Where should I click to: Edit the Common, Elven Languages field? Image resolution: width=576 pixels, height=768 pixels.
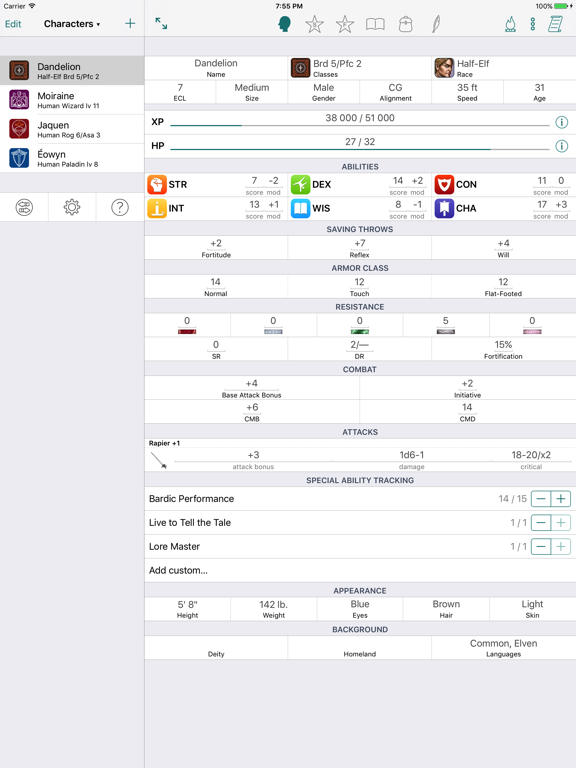point(504,648)
